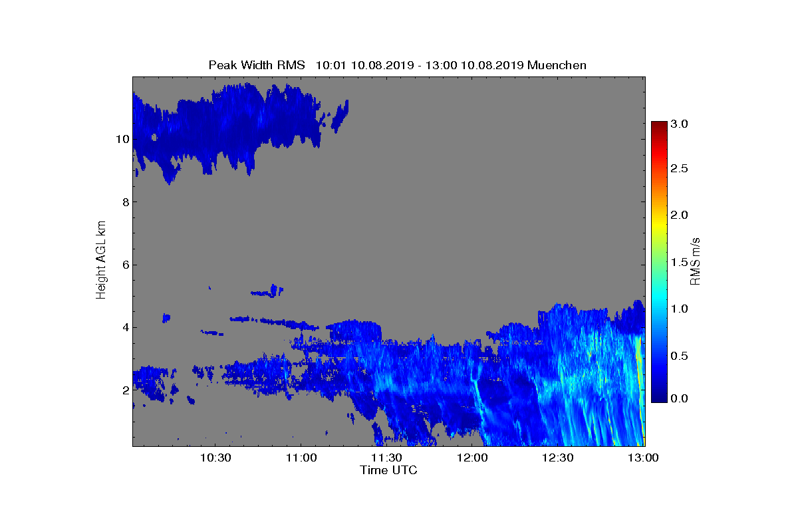The width and height of the screenshot is (798, 532).
Task: Click the 10:30 time tick label
Action: 215,458
